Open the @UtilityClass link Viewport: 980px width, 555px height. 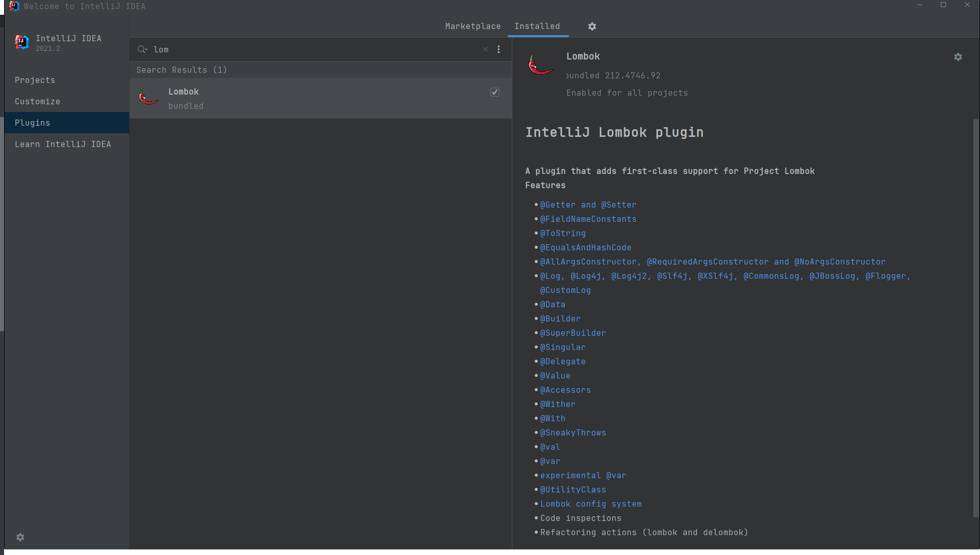click(x=573, y=490)
